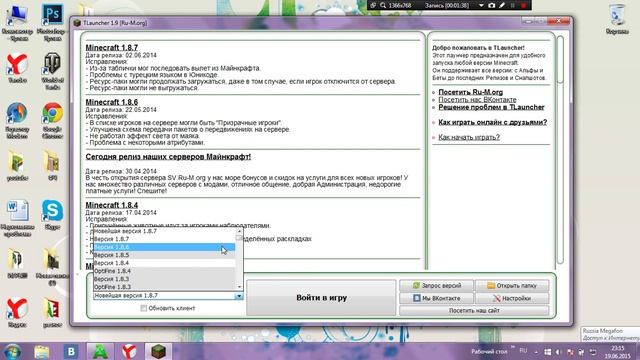Open the 'Настройки' settings button
640x360 pixels.
512,298
